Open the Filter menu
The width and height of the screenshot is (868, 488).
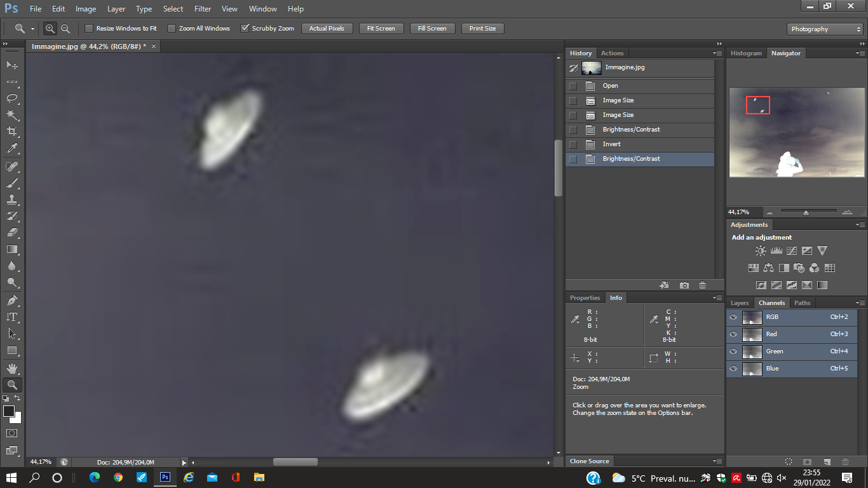[x=203, y=9]
